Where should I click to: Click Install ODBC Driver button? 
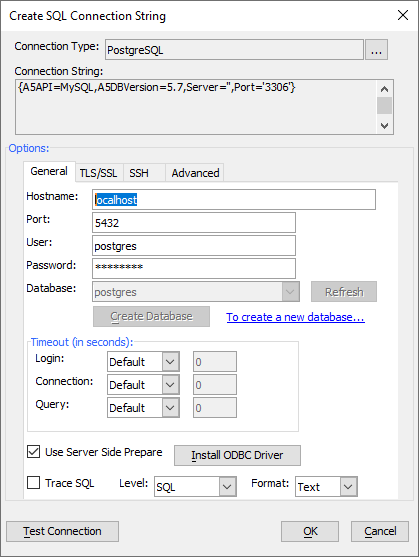coord(237,455)
